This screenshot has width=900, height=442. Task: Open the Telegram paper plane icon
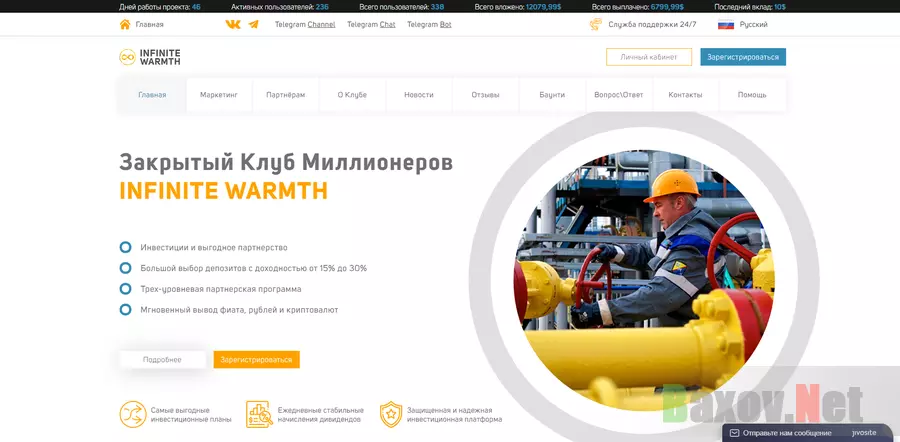pos(254,24)
